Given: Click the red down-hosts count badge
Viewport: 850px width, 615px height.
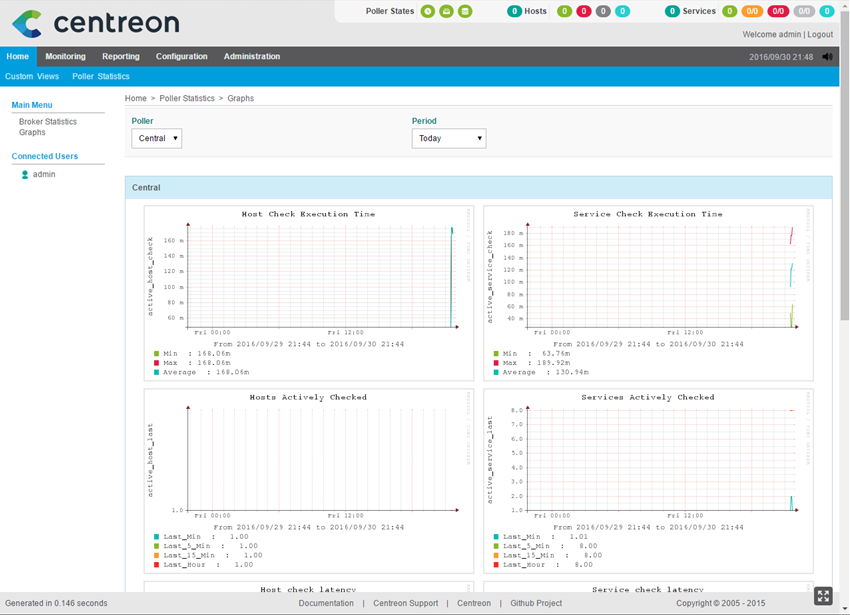Looking at the screenshot, I should coord(584,12).
